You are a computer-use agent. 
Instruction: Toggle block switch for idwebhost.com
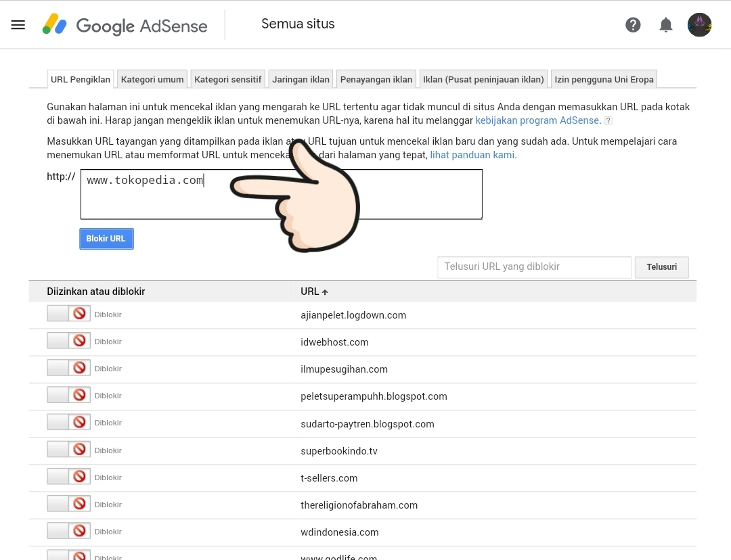coord(68,341)
